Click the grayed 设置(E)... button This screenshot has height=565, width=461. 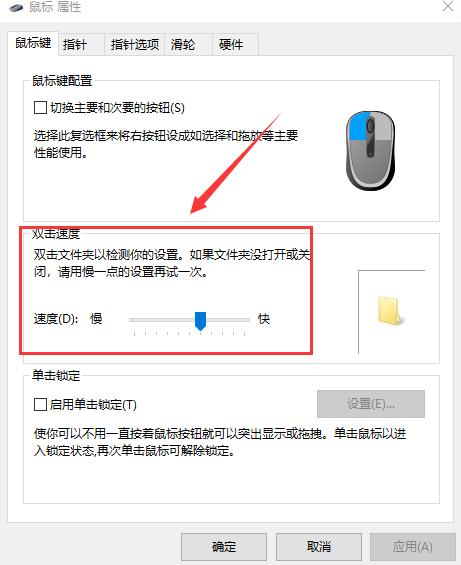coord(371,404)
